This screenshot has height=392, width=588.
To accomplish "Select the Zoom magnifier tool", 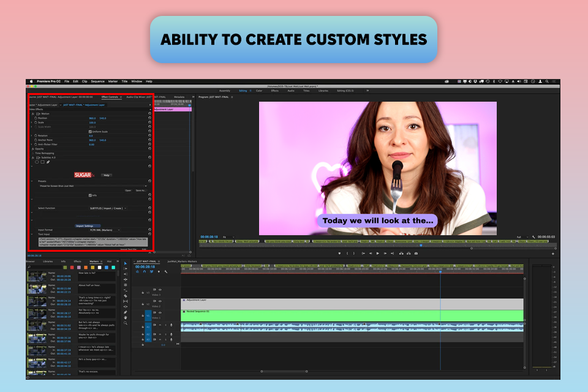I will [126, 323].
